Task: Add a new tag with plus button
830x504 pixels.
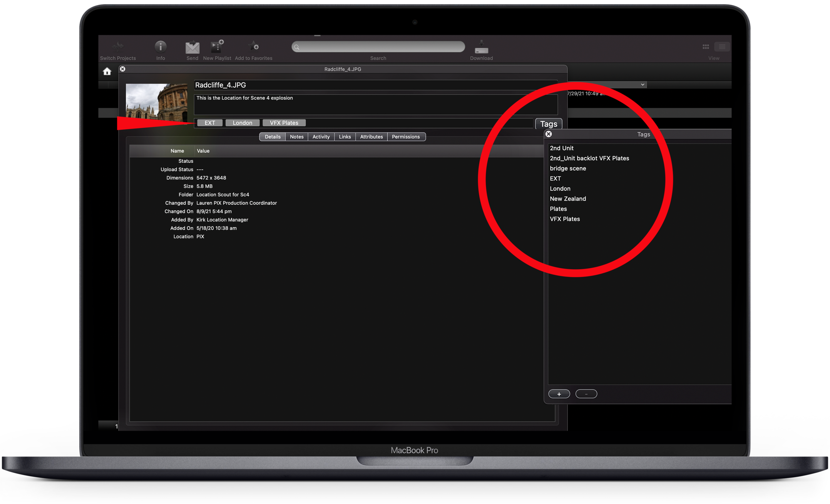Action: pyautogui.click(x=559, y=394)
